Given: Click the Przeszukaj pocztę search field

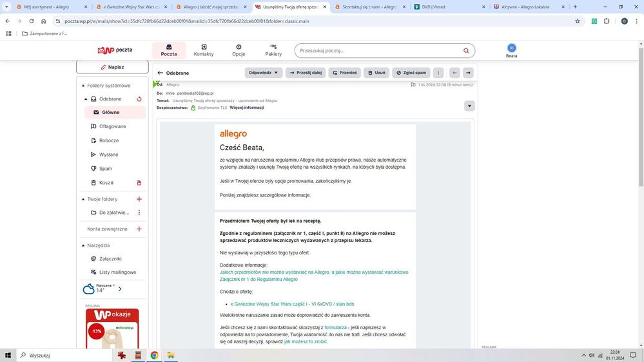Looking at the screenshot, I should 377,51.
